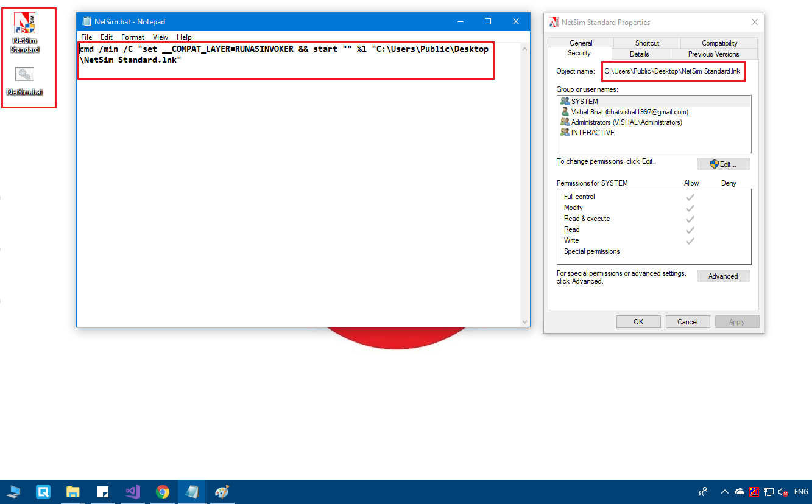Screen dimensions: 812x504
Task: Click the object name path text
Action: coord(673,71)
